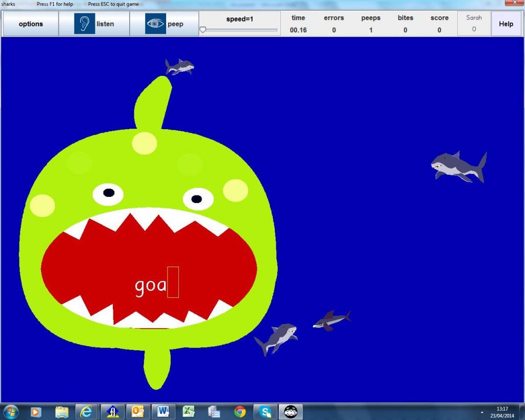Image resolution: width=525 pixels, height=420 pixels.
Task: Open the sharks game icon on the taskbar
Action: click(290, 411)
